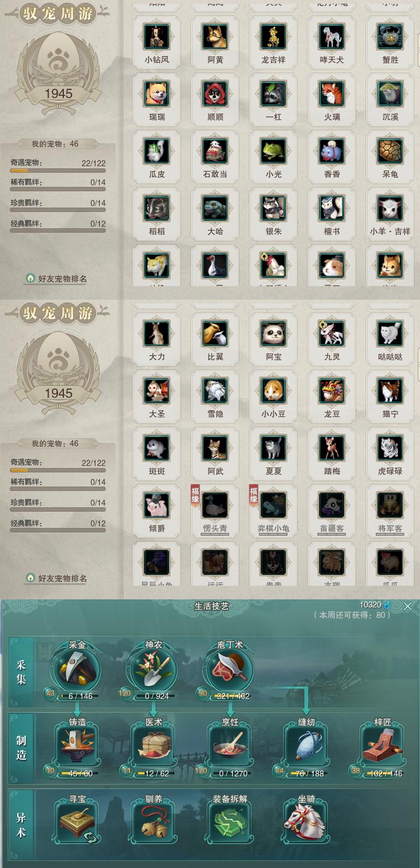Select the 火璃 fox pet thumbnail
This screenshot has height=868, width=420.
click(x=332, y=94)
